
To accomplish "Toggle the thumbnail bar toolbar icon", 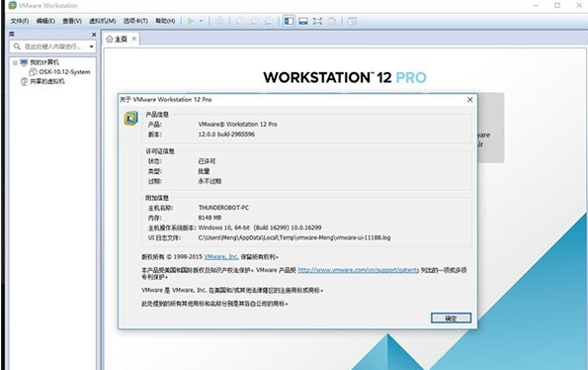I will tap(303, 21).
